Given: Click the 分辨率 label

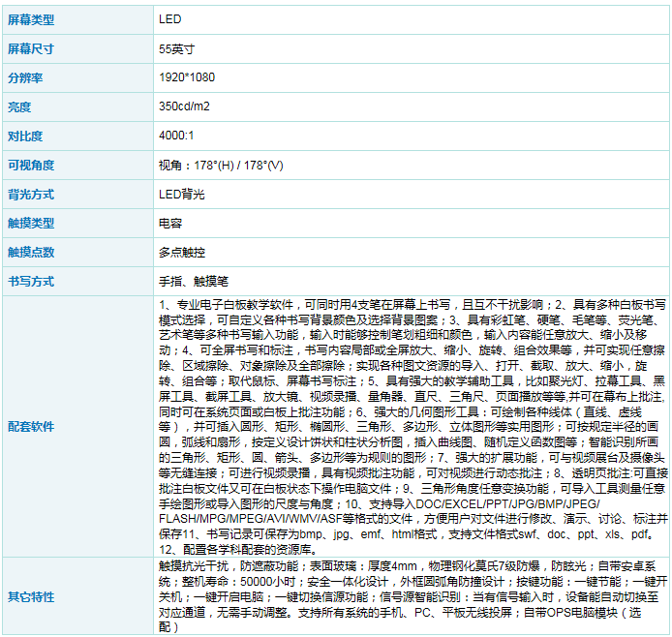Looking at the screenshot, I should (x=25, y=78).
